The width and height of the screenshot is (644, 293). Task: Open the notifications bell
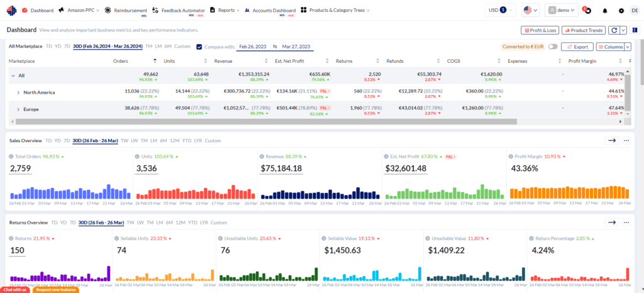[605, 11]
